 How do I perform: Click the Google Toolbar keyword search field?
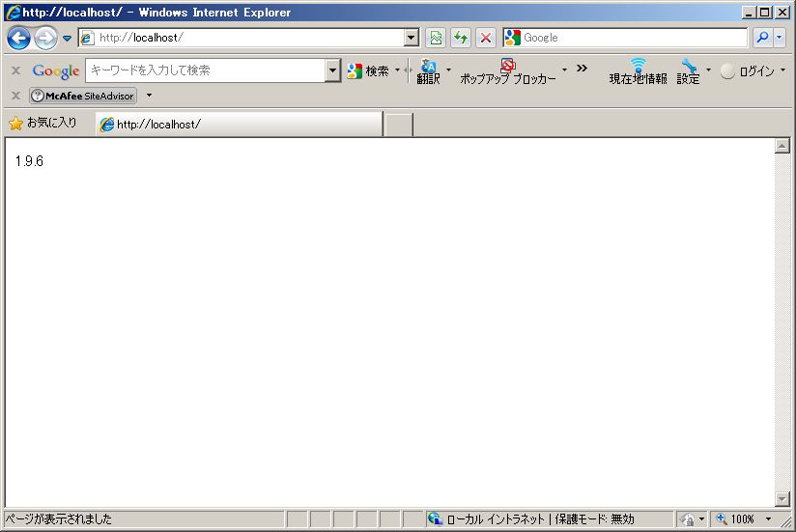click(206, 70)
